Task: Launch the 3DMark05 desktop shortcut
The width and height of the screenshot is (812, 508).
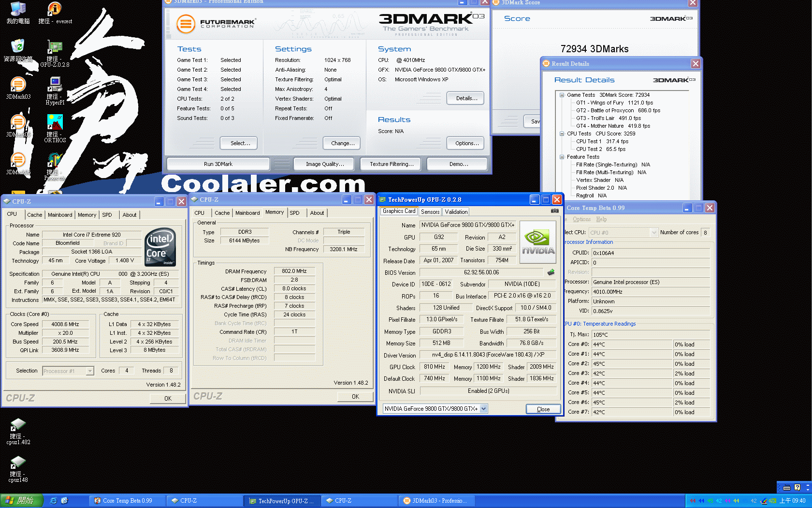Action: point(18,126)
